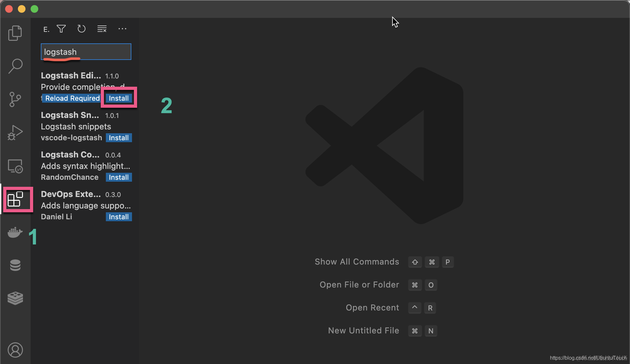Install RandomChance Logstash Configuration extension
Viewport: 630px width, 364px height.
(x=119, y=177)
